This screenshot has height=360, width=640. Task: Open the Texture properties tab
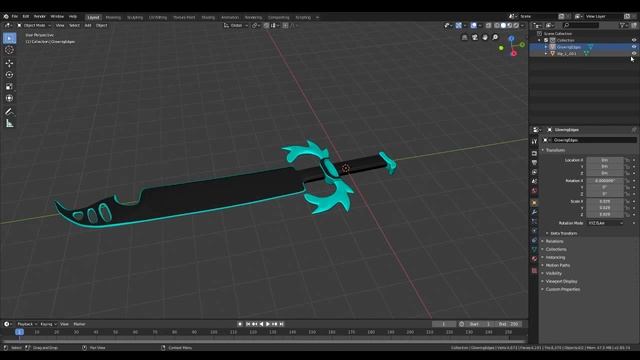[534, 270]
